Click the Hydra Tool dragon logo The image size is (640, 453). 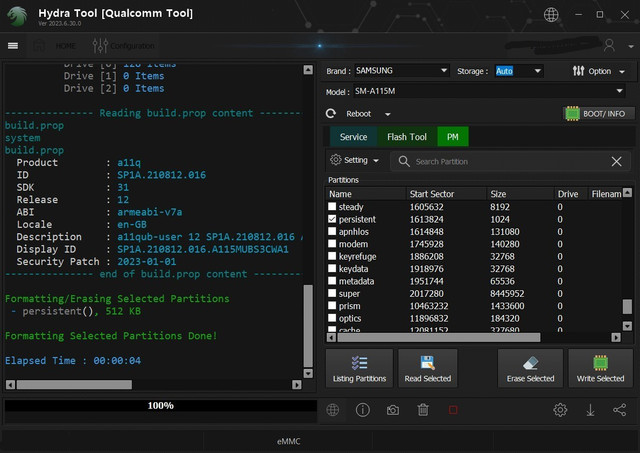tap(17, 16)
